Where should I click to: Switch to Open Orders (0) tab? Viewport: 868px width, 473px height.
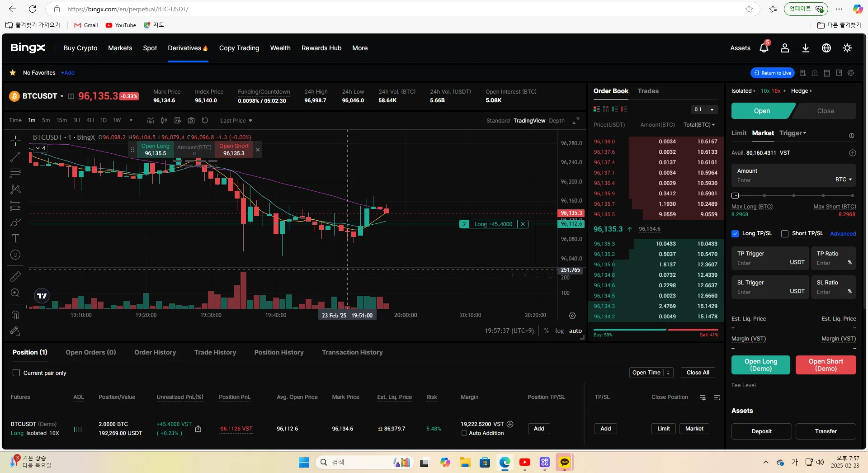[91, 352]
